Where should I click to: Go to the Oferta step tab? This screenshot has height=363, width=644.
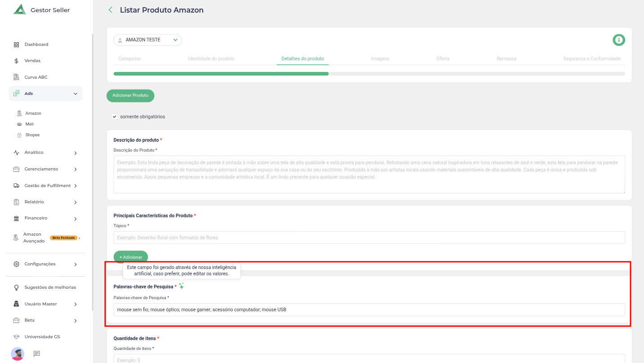coord(443,58)
